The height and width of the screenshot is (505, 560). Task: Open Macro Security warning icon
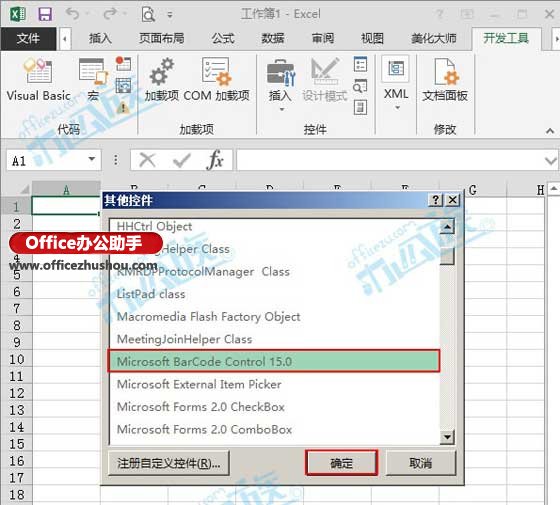click(x=123, y=107)
